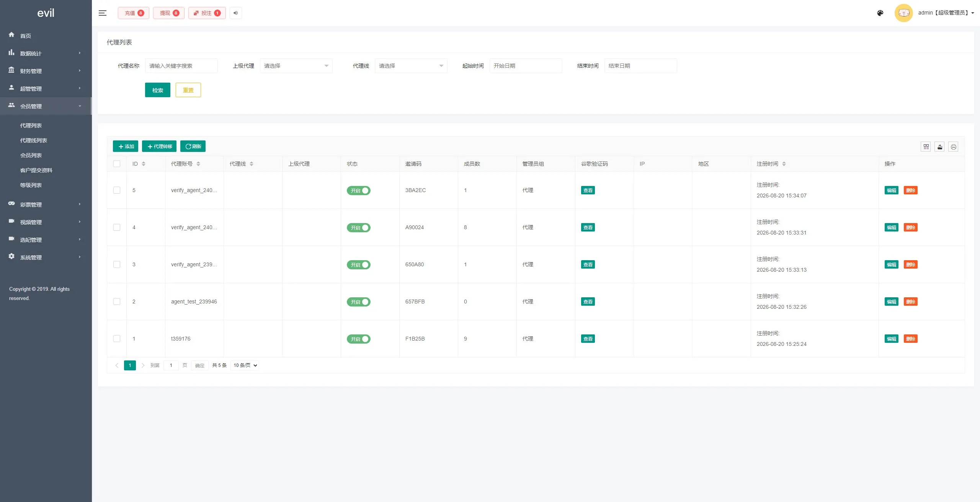The image size is (980, 502).
Task: Open the 上级代理 dropdown
Action: 296,66
